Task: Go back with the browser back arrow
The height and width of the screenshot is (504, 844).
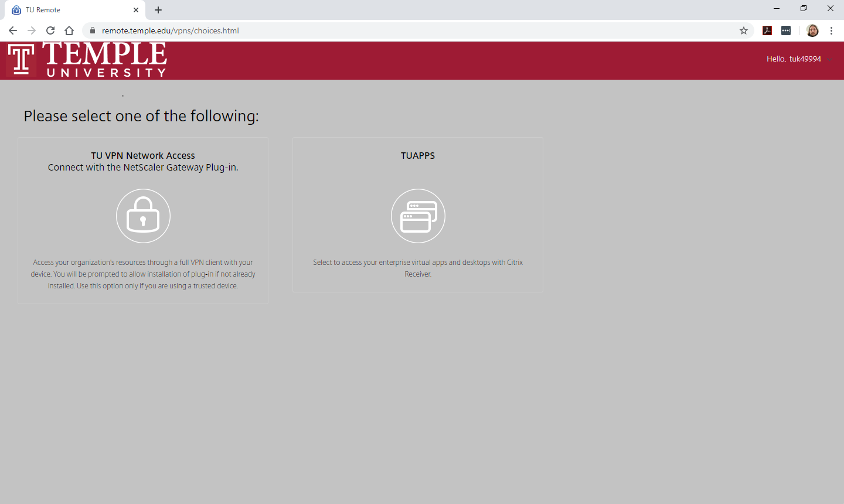Action: coord(13,30)
